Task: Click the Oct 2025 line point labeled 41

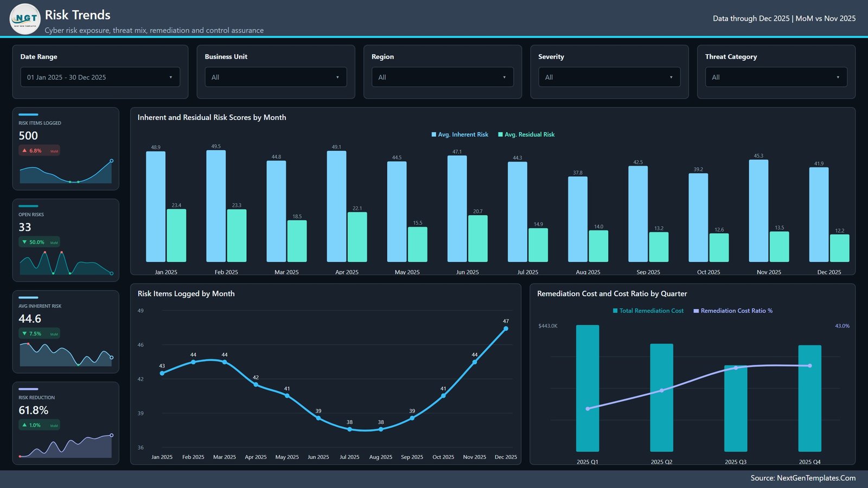Action: (443, 396)
